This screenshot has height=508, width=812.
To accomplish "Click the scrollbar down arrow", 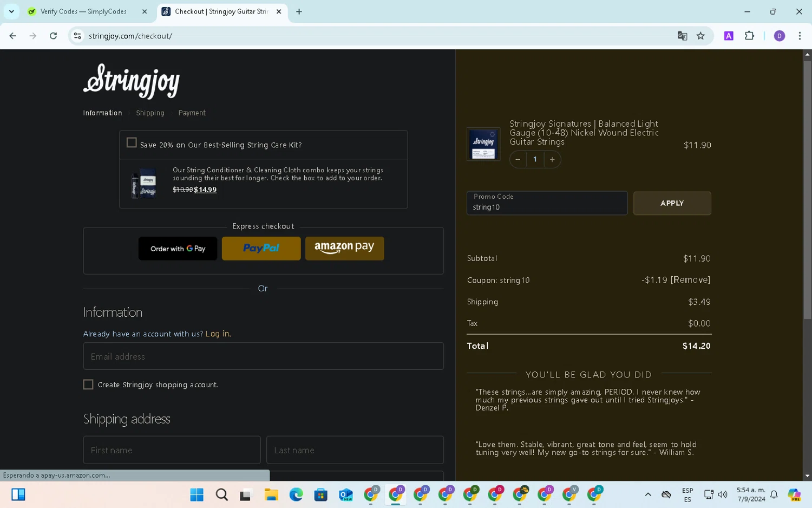I will [x=807, y=476].
